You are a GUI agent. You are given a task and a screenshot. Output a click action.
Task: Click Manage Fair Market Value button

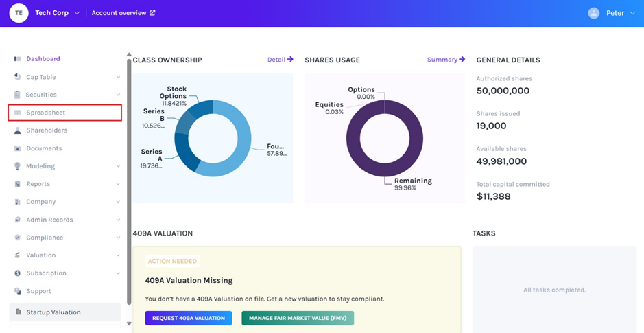298,318
